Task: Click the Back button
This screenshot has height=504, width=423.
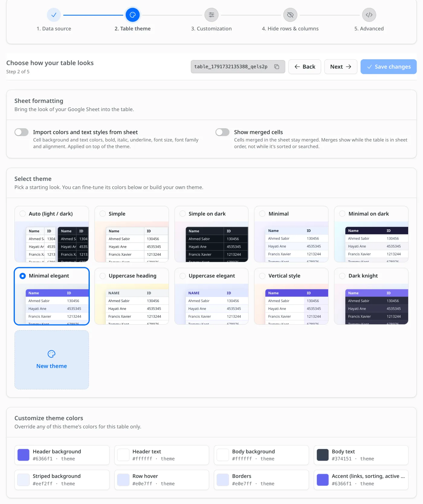Action: point(305,67)
